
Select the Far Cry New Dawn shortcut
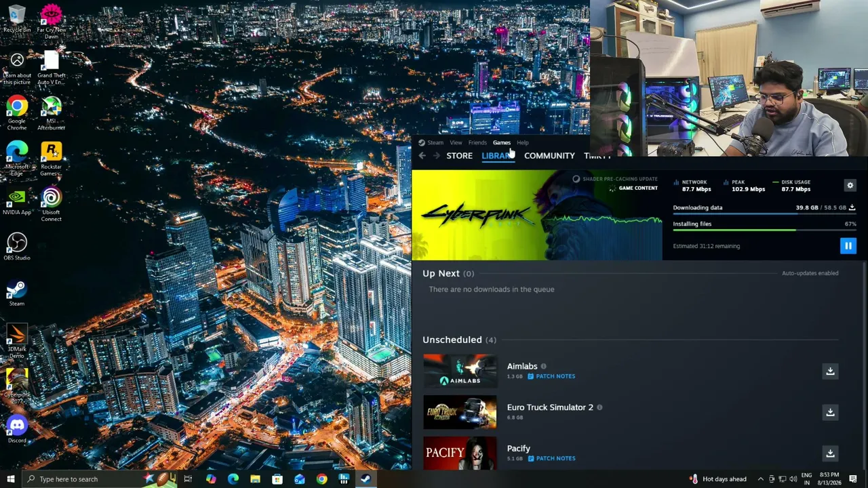pyautogui.click(x=51, y=22)
